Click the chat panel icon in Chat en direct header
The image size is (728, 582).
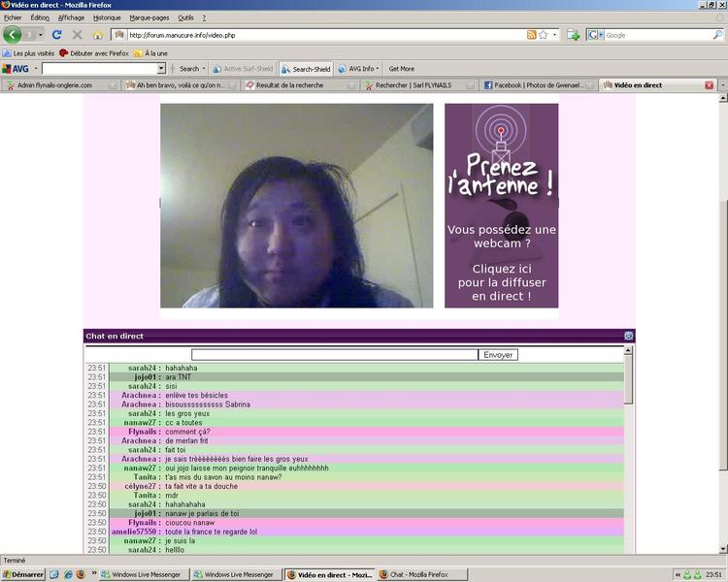click(629, 336)
